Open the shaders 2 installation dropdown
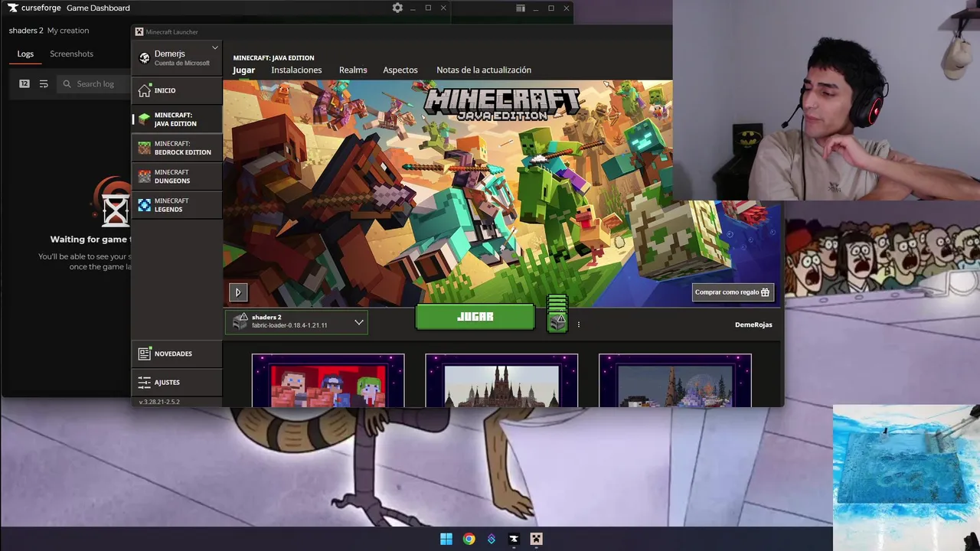Image resolution: width=980 pixels, height=551 pixels. pos(296,322)
